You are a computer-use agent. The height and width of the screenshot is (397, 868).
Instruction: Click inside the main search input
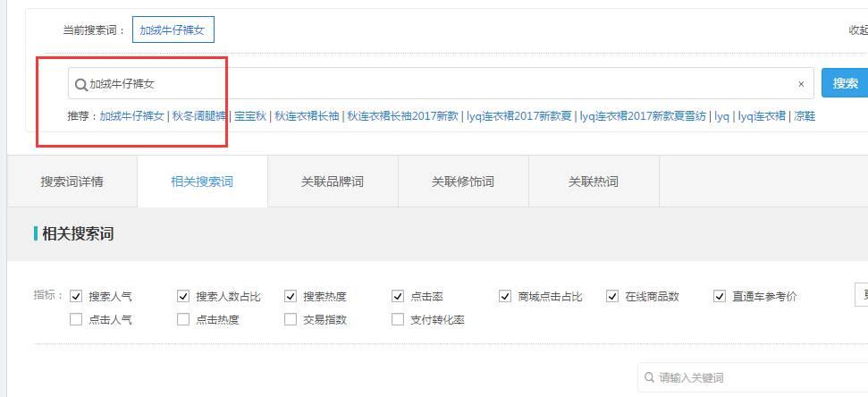click(438, 84)
